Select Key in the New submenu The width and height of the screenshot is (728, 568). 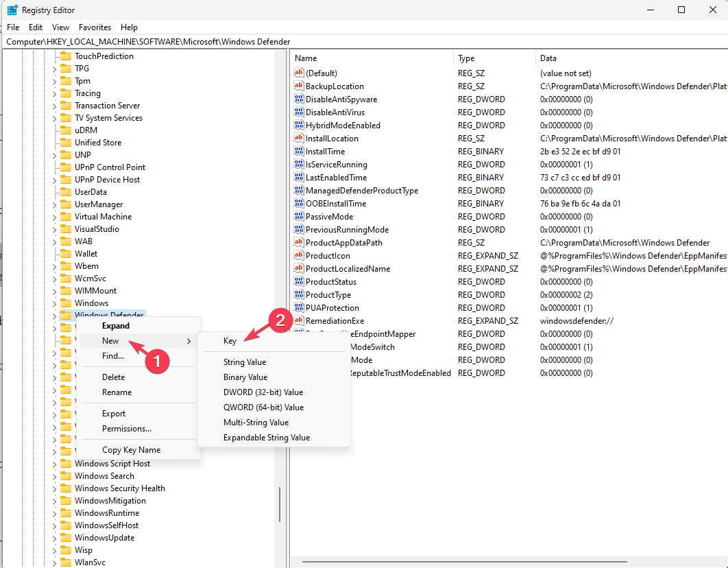coord(274,341)
